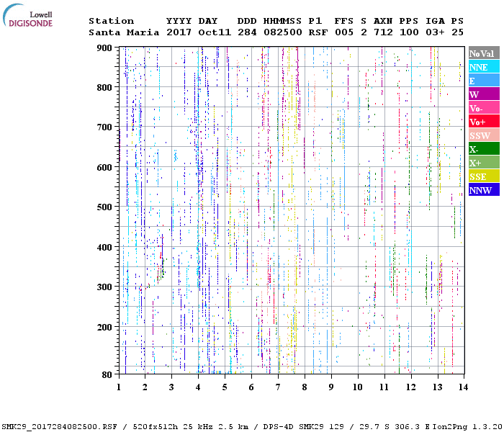Select the E blue legend swatch
504x432 pixels.
pos(484,81)
